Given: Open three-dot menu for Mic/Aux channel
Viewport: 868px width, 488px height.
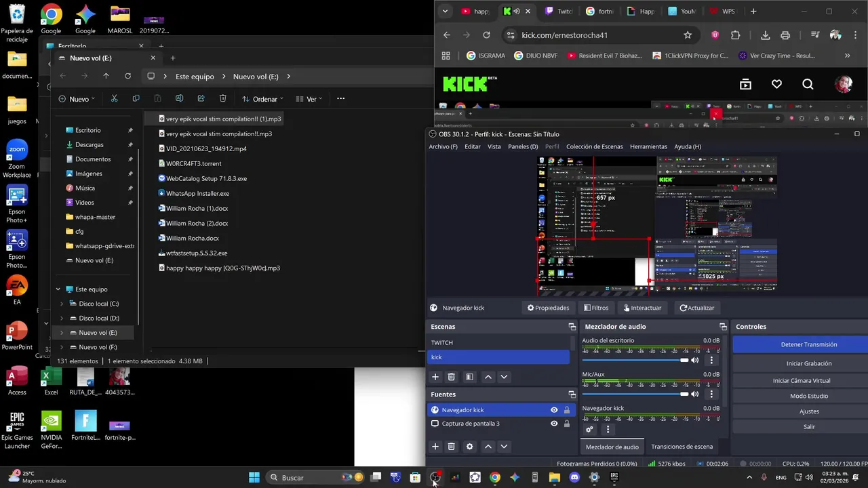Looking at the screenshot, I should (x=711, y=394).
